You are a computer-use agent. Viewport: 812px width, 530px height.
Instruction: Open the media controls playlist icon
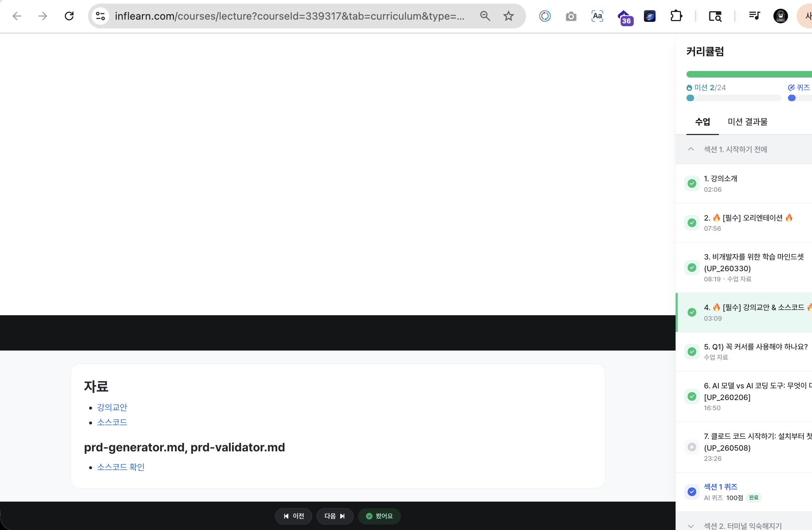(x=755, y=16)
